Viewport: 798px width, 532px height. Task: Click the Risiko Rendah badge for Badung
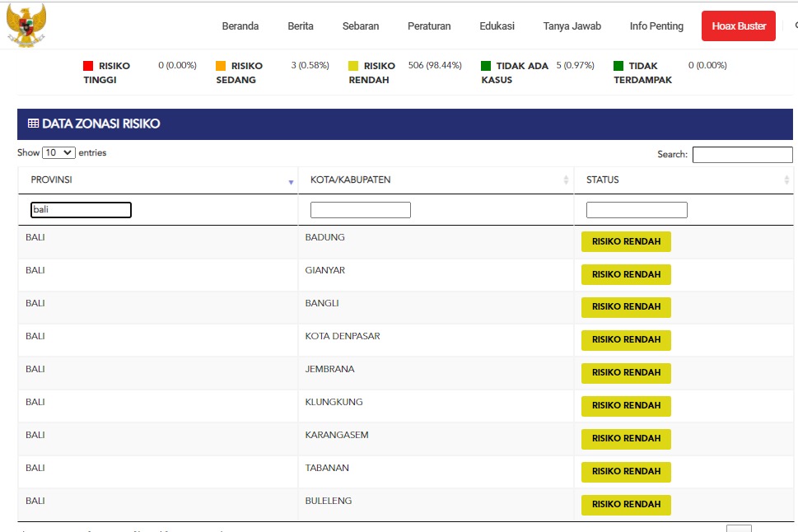point(626,241)
